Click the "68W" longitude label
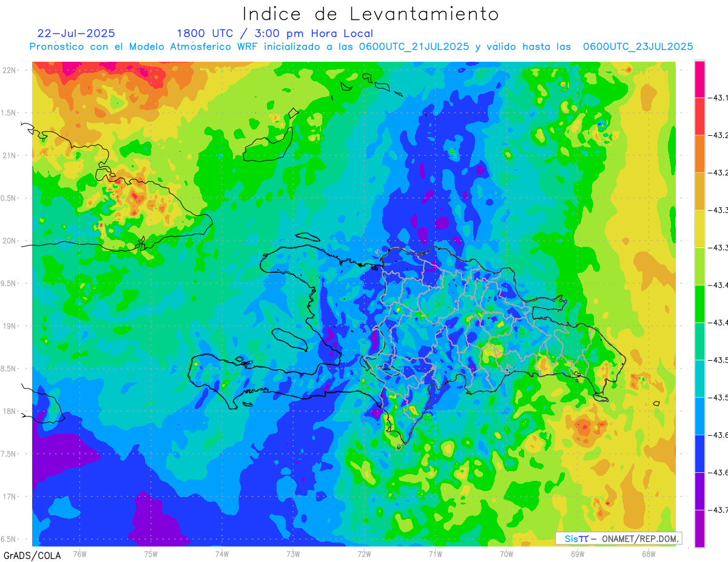Screen dimensions: 728x562 pyautogui.click(x=648, y=554)
